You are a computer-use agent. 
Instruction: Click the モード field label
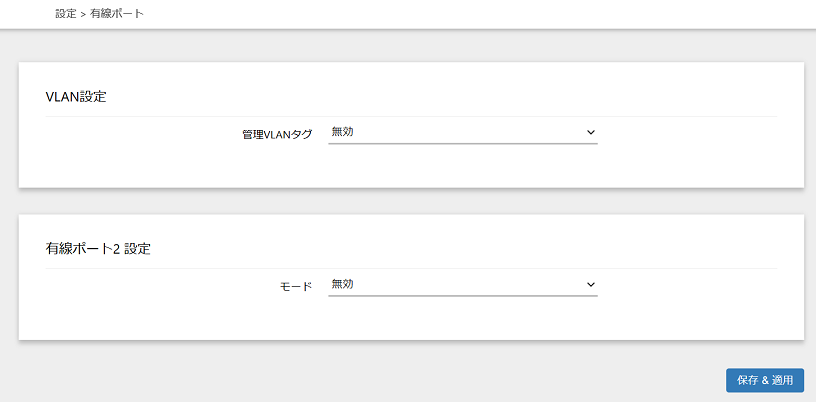(x=296, y=286)
